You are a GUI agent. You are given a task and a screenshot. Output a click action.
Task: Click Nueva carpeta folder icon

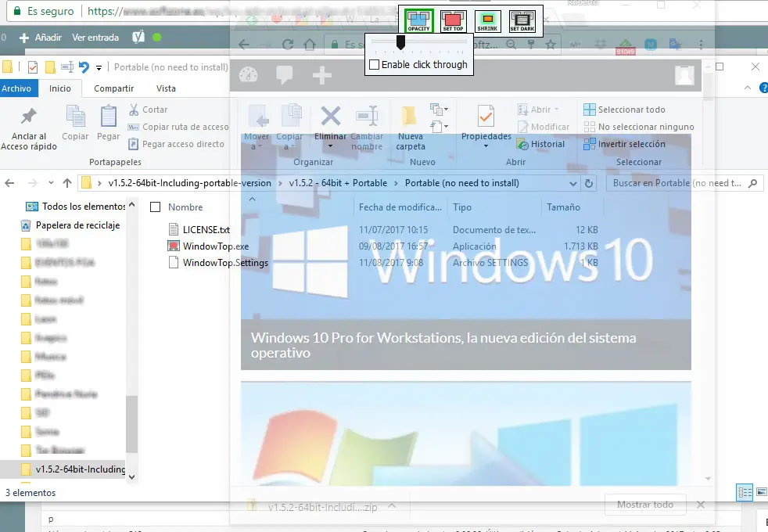[x=410, y=116]
